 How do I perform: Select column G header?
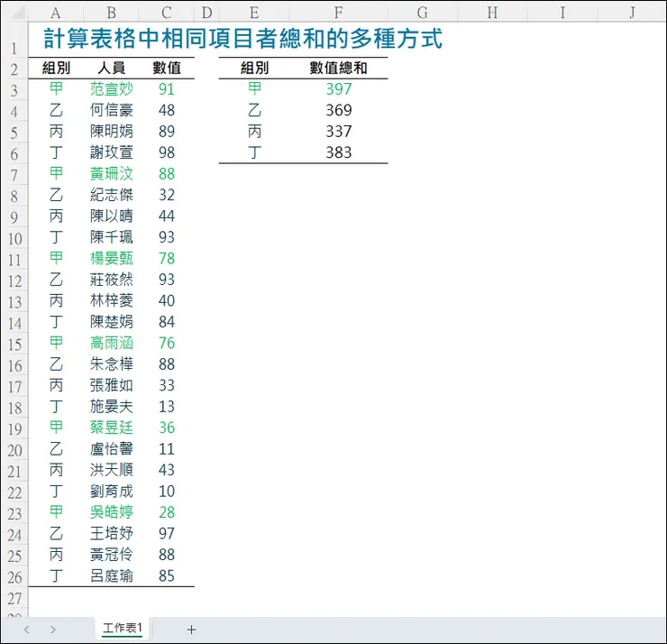[423, 13]
